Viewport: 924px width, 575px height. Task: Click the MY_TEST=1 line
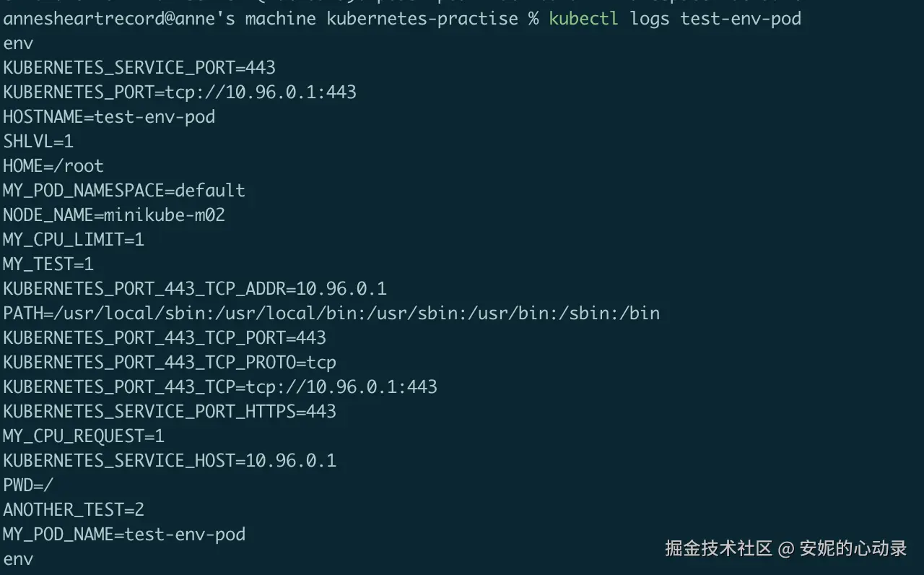pyautogui.click(x=48, y=264)
